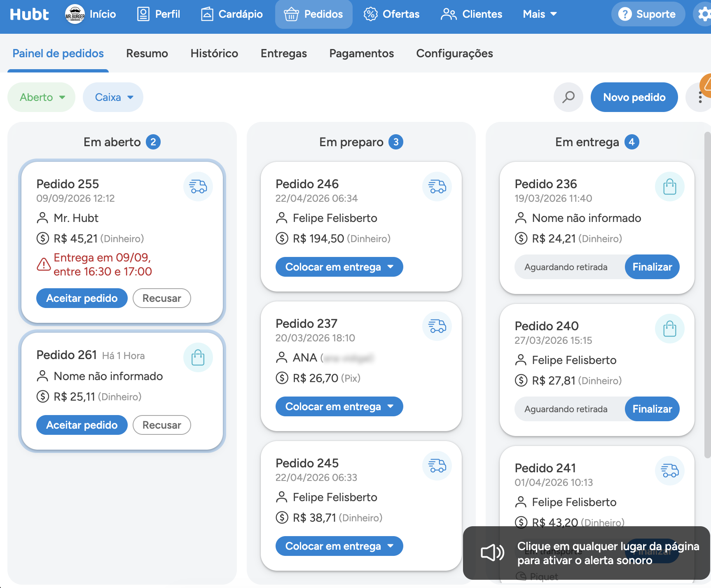Switch to the Pagamentos tab
Viewport: 711px width, 588px height.
[x=362, y=54]
